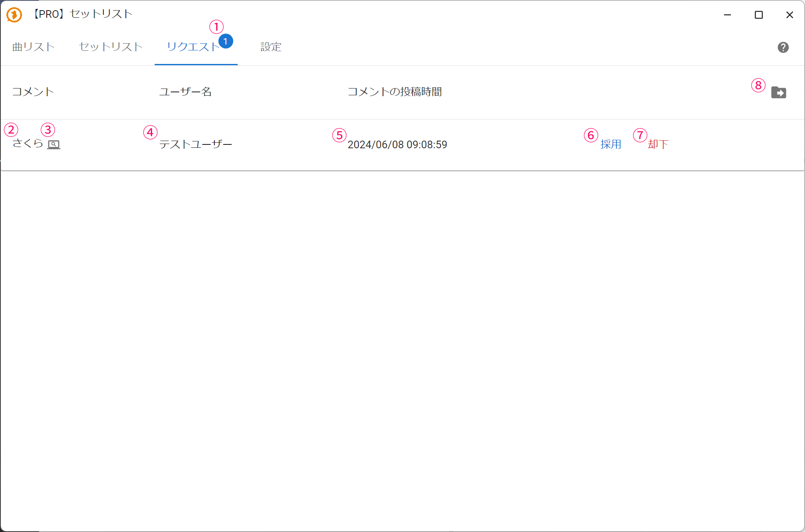Select the リクエスト tab

tap(193, 47)
